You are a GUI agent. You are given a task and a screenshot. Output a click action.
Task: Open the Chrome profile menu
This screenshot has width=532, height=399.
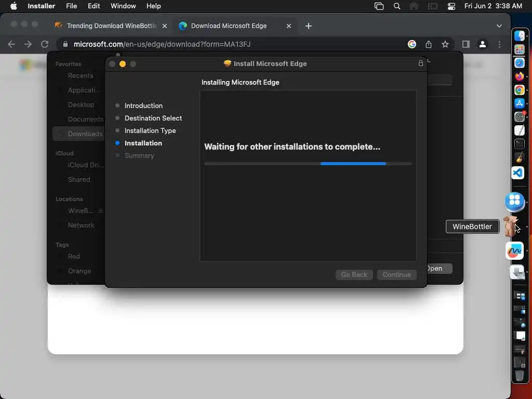(483, 44)
